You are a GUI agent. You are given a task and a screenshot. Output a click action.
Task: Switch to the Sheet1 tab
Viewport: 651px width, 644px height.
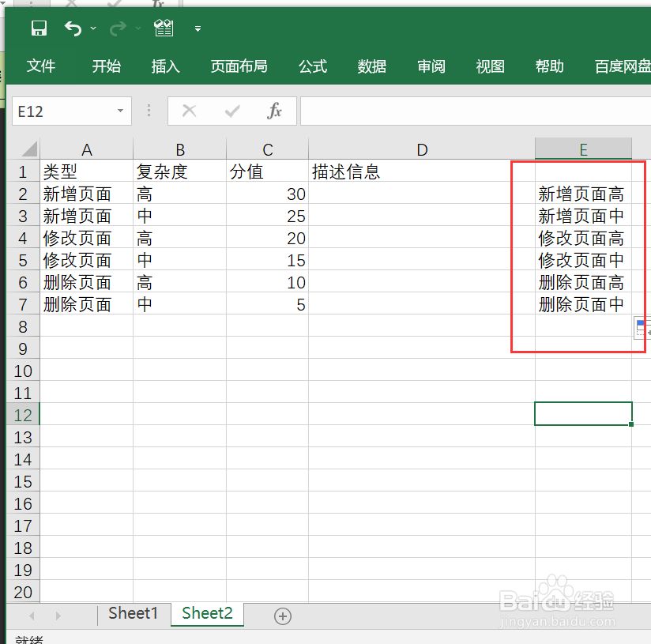point(134,613)
